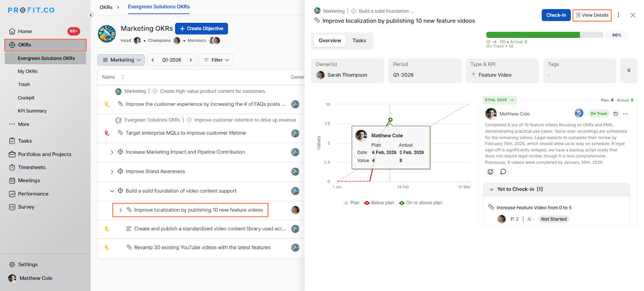Image resolution: width=644 pixels, height=291 pixels.
Task: Go to Cockpit
Action: [x=26, y=98]
